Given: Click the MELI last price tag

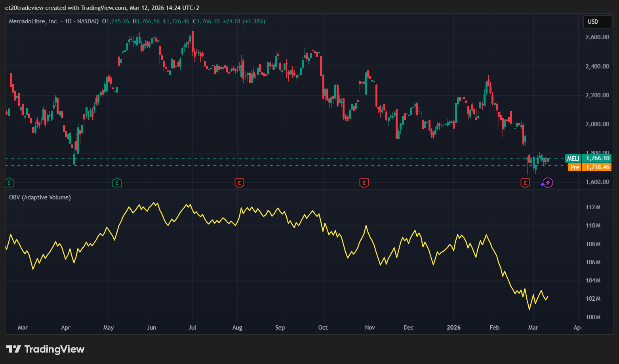Looking at the screenshot, I should (x=588, y=158).
